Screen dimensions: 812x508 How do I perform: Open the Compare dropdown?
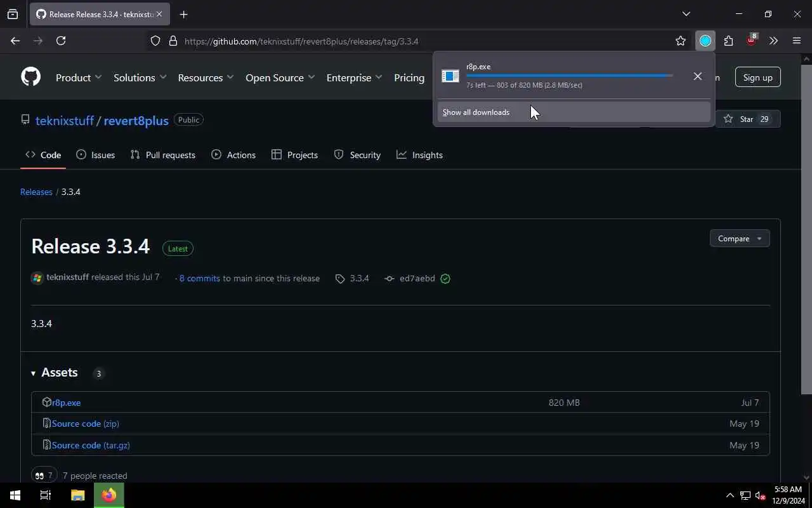tap(740, 239)
